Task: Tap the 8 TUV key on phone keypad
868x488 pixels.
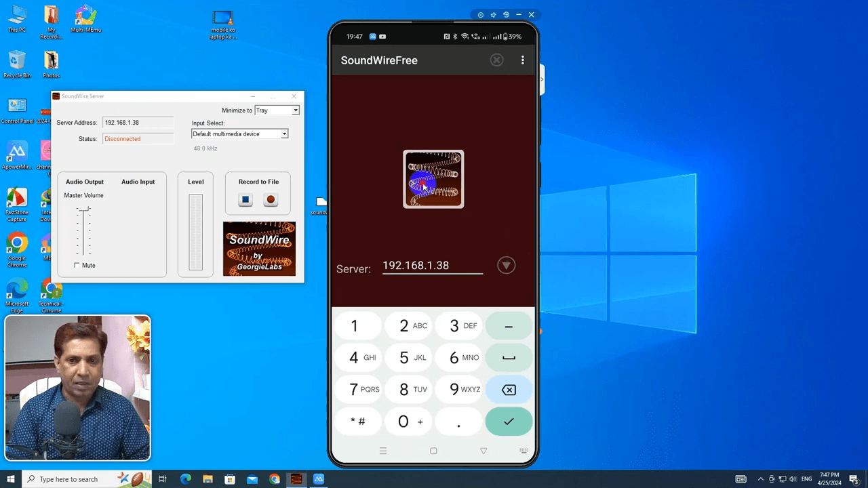Action: [410, 390]
